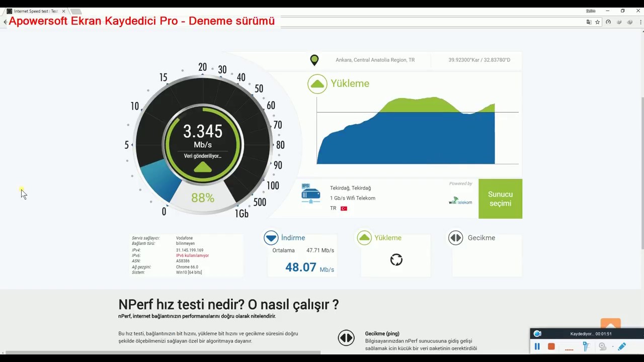Click the browser back arrow
The width and height of the screenshot is (644, 362).
point(5,22)
